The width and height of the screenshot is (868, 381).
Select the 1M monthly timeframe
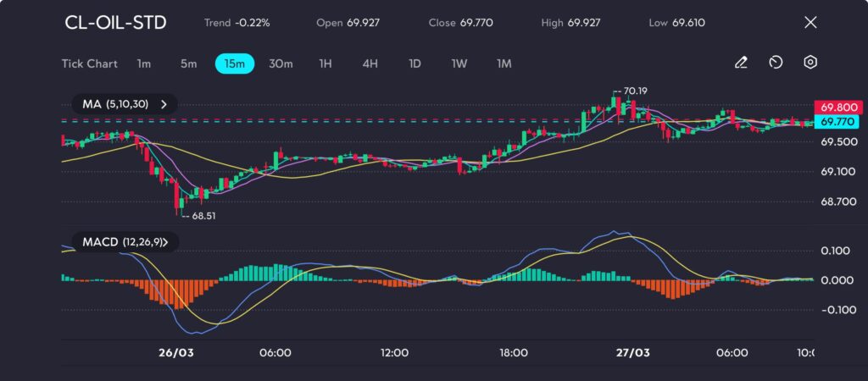[504, 63]
